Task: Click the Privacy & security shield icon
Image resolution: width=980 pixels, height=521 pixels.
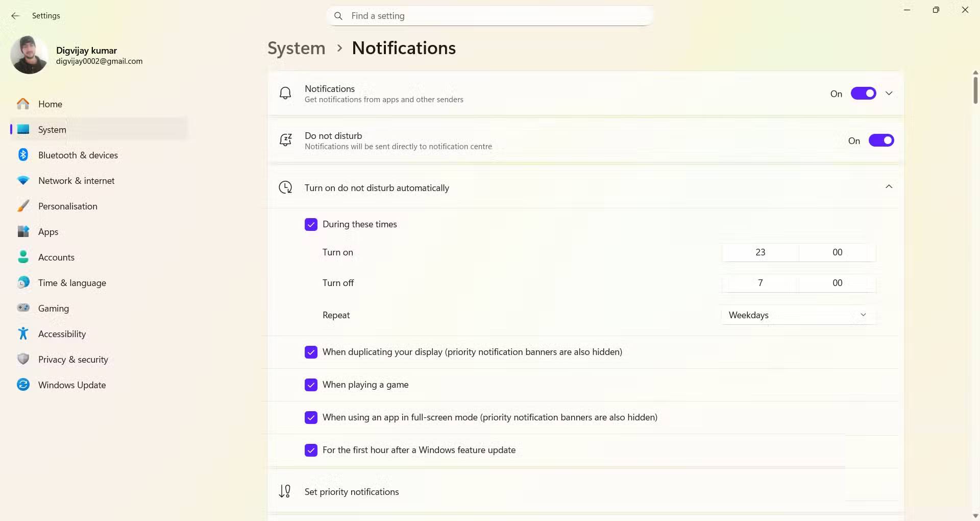Action: coord(23,359)
